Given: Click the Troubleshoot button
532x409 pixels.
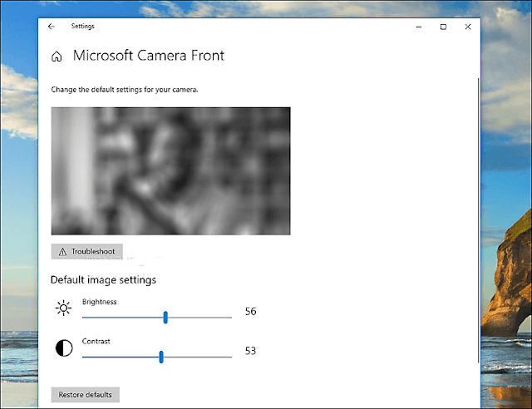Looking at the screenshot, I should pyautogui.click(x=86, y=252).
